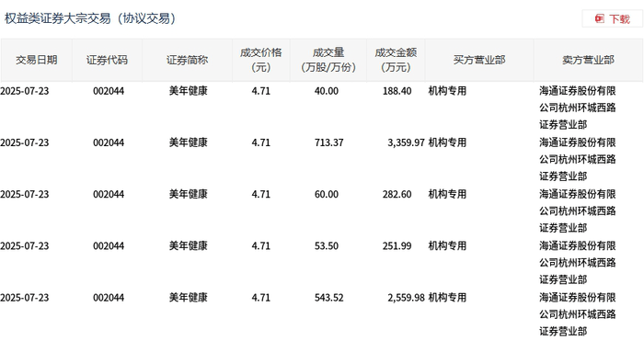Click the 成交金额(万元) column header

[x=396, y=61]
